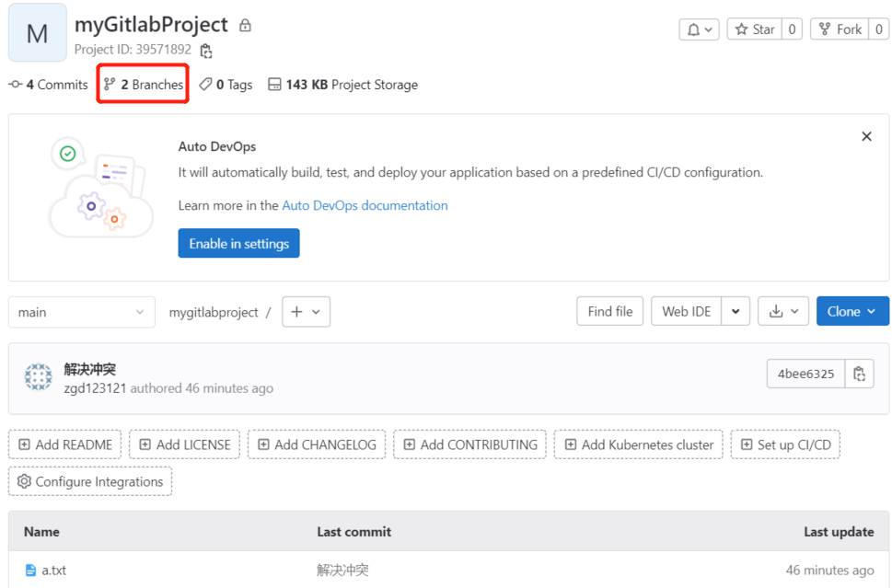Expand the Web IDE options arrow
Image resolution: width=892 pixels, height=588 pixels.
[x=736, y=311]
